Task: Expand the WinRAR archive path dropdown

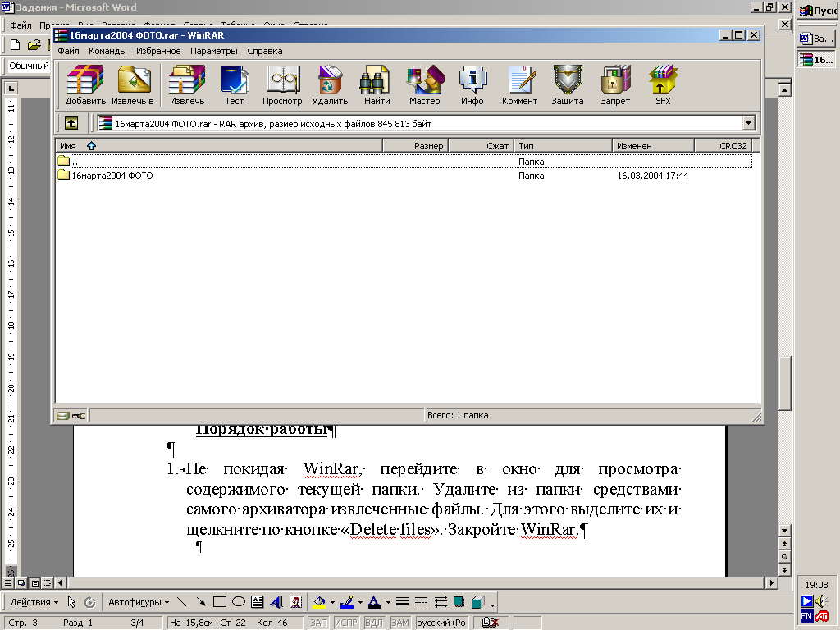Action: click(748, 123)
